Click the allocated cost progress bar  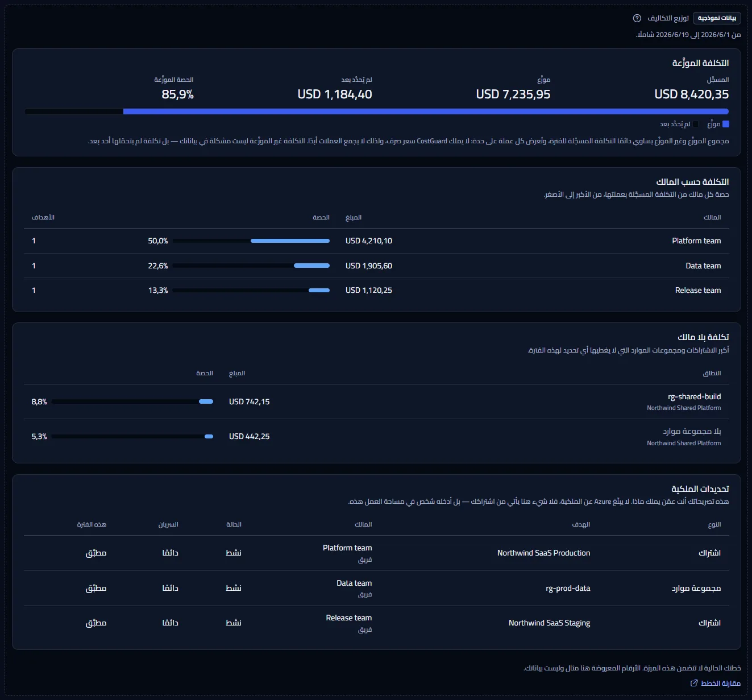(376, 111)
